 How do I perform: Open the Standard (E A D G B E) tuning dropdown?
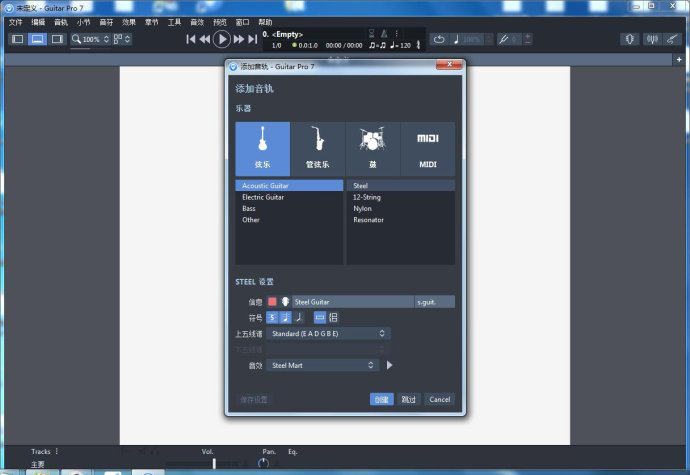coord(328,333)
